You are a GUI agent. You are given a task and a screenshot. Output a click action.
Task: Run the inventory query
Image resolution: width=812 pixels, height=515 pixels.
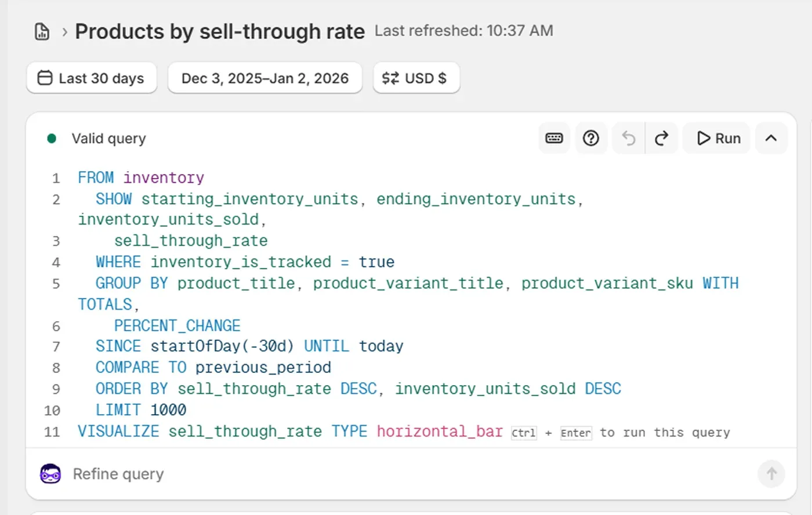point(716,138)
